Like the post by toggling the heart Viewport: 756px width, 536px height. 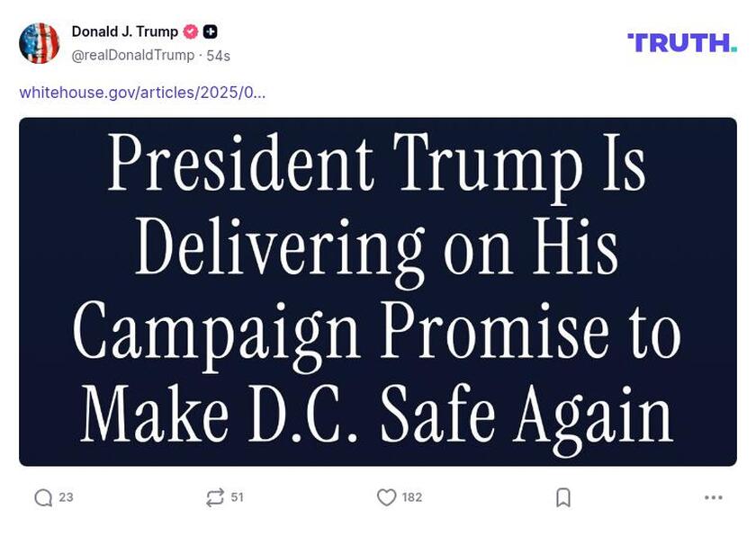tap(384, 496)
